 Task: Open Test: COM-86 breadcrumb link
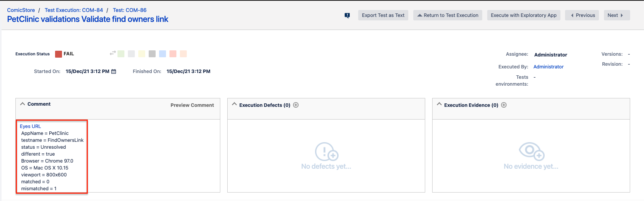coord(129,10)
